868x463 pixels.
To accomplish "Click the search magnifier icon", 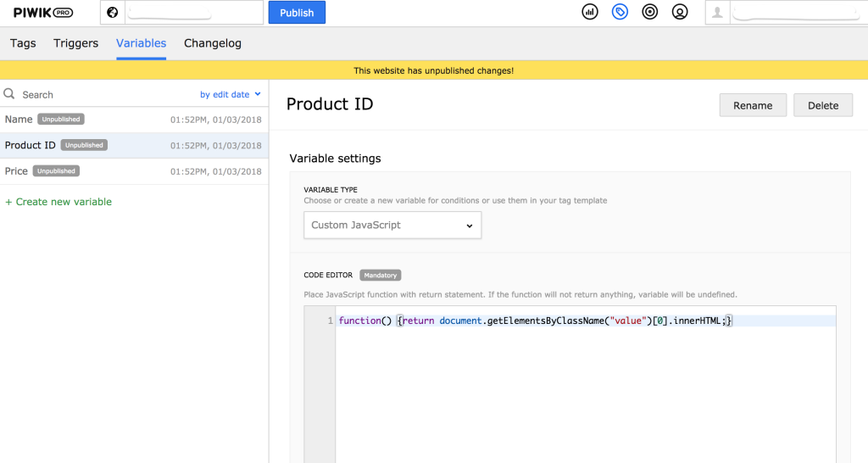I will [9, 94].
